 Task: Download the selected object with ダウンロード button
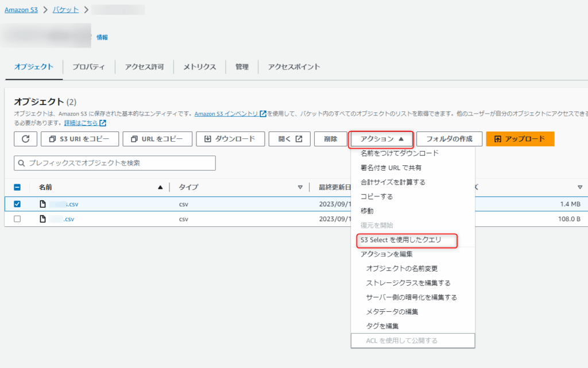(x=230, y=139)
